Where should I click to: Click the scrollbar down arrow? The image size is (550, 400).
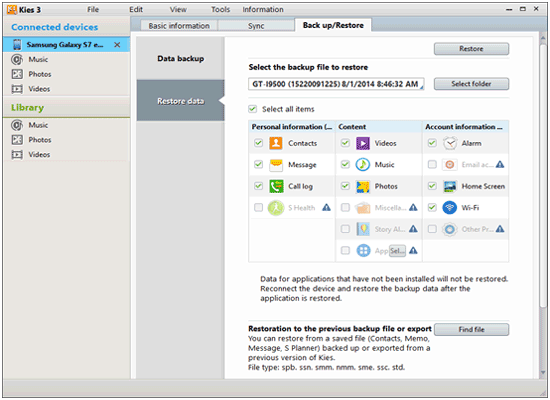tap(543, 373)
